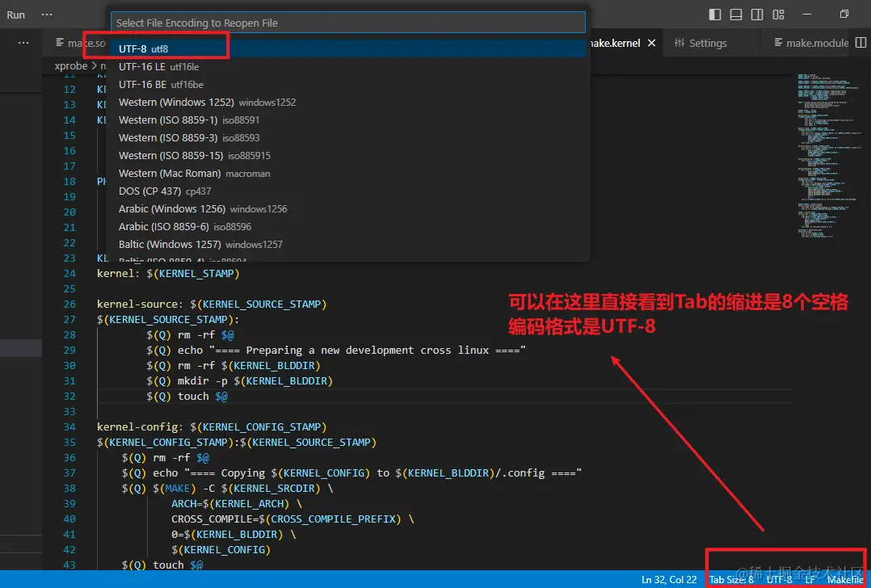Change Makefile language mode
This screenshot has width=871, height=588.
click(x=845, y=580)
